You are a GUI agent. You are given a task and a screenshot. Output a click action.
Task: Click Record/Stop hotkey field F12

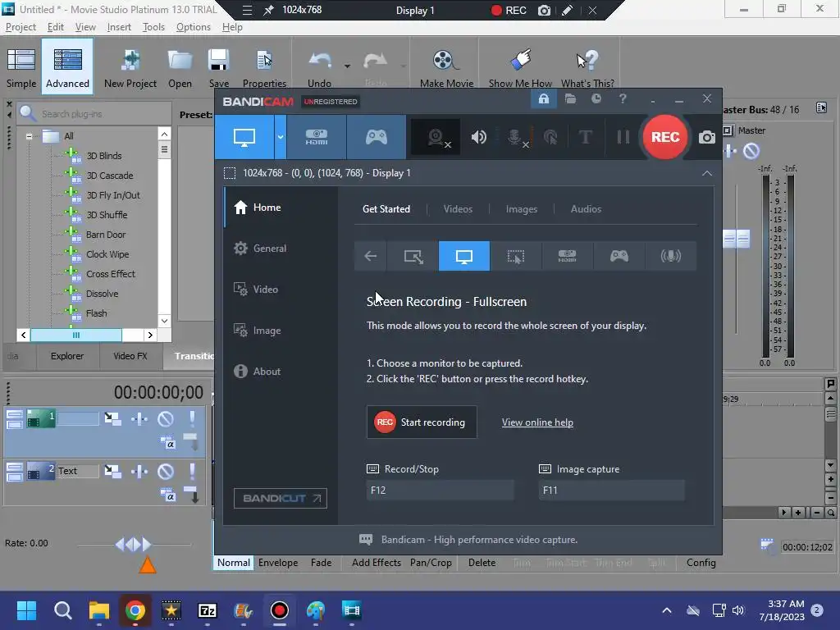(x=440, y=491)
